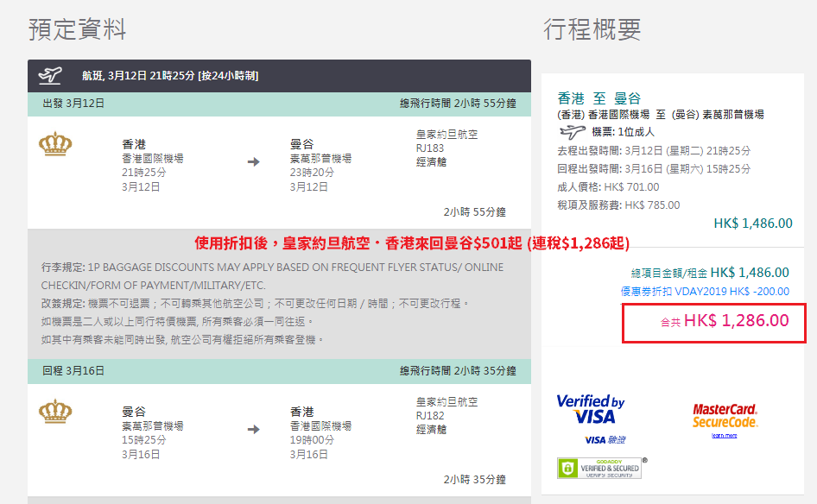Image resolution: width=817 pixels, height=504 pixels.
Task: Click the VISA 驗證 caption
Action: (x=605, y=440)
